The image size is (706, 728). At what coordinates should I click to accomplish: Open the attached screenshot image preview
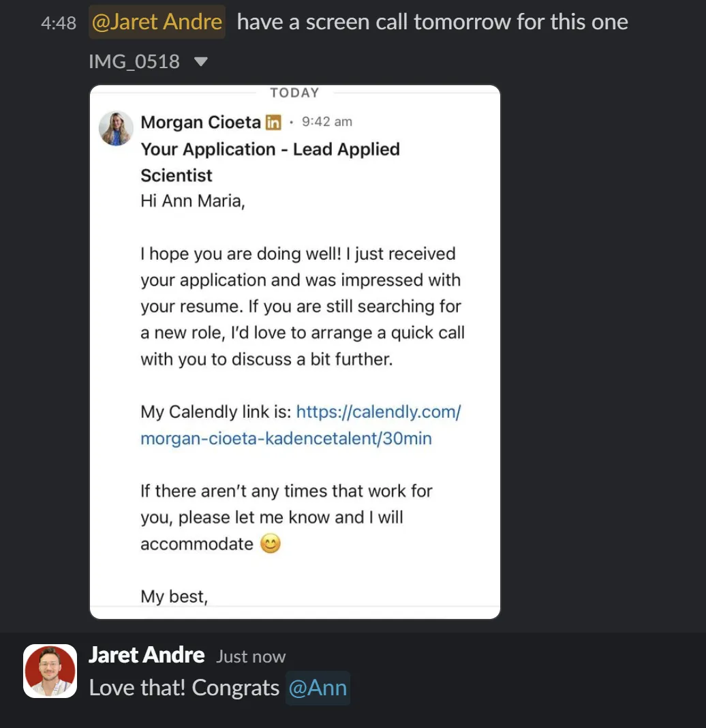click(x=295, y=352)
